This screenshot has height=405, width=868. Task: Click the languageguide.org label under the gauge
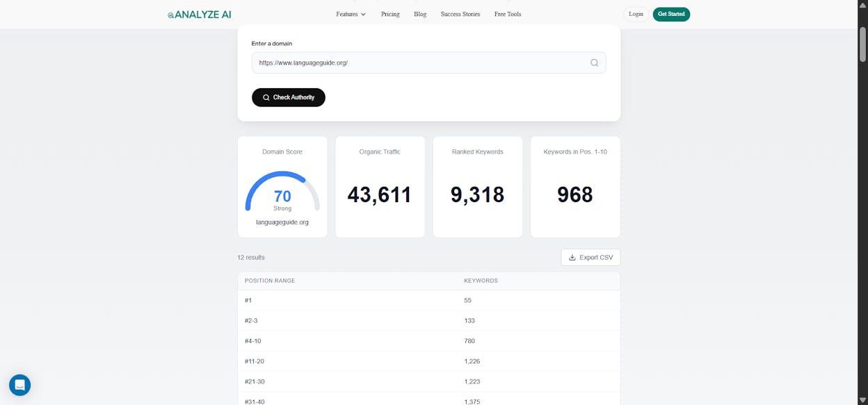click(x=282, y=222)
